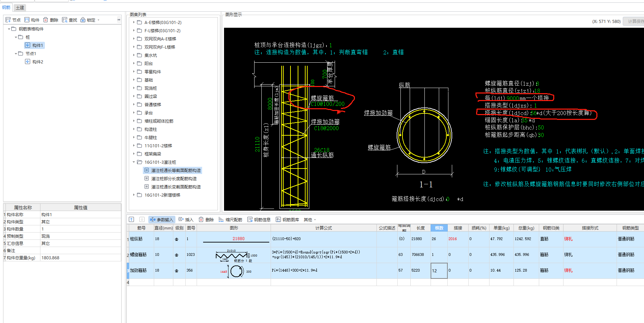Click the 双网双向A-E楼梯 folder icon
The image size is (644, 323).
click(139, 39)
